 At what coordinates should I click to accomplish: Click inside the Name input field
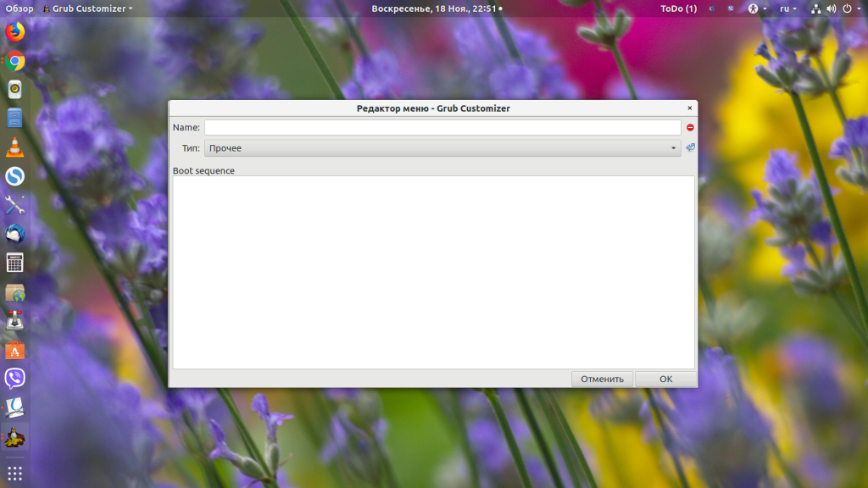tap(442, 127)
